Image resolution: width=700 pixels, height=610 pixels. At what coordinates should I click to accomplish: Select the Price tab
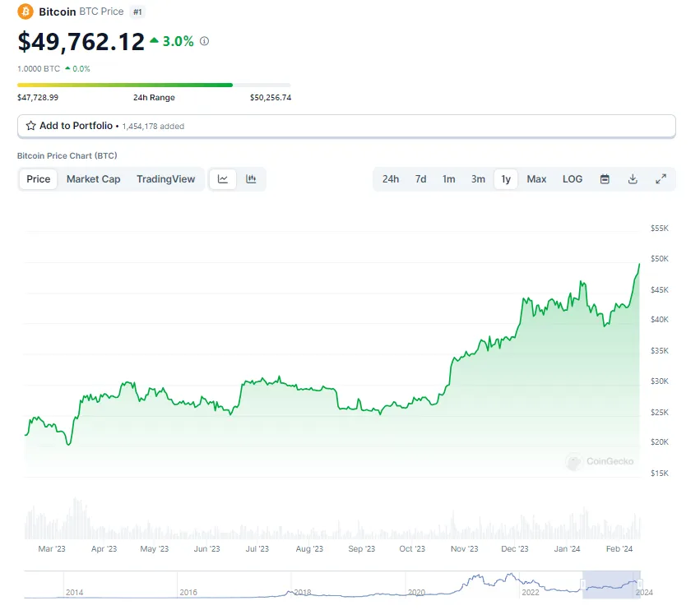[x=39, y=179]
